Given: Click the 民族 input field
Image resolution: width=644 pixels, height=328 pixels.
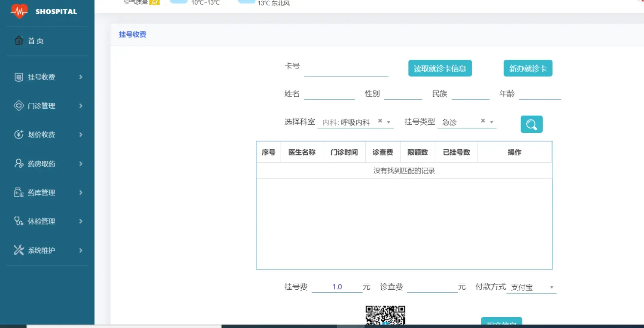Looking at the screenshot, I should [x=471, y=93].
